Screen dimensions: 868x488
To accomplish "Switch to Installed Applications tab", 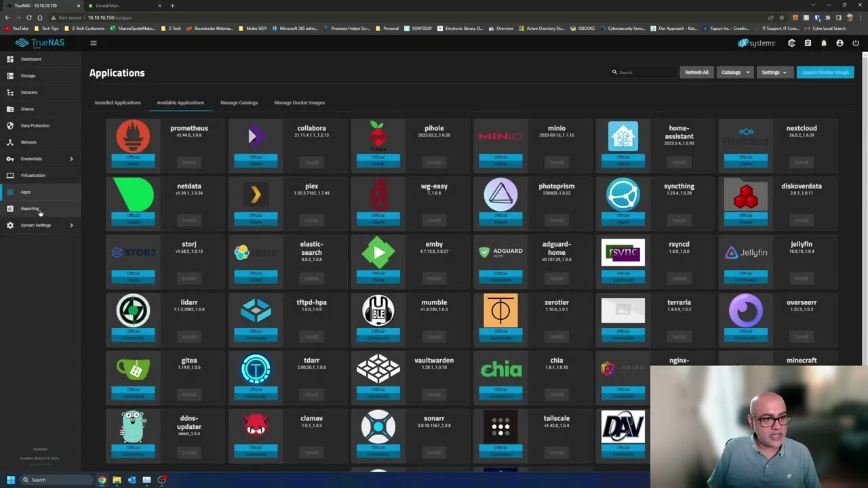I will (118, 103).
